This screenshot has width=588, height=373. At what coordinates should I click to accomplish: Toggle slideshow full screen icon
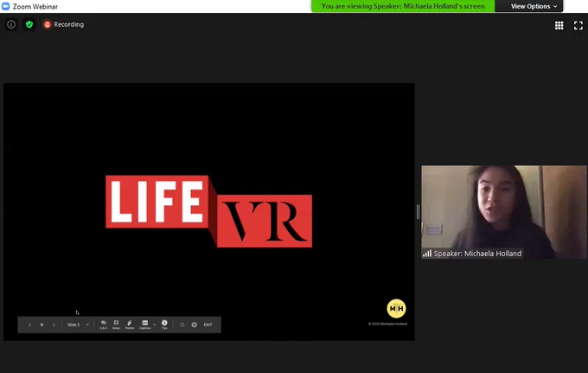(x=182, y=325)
